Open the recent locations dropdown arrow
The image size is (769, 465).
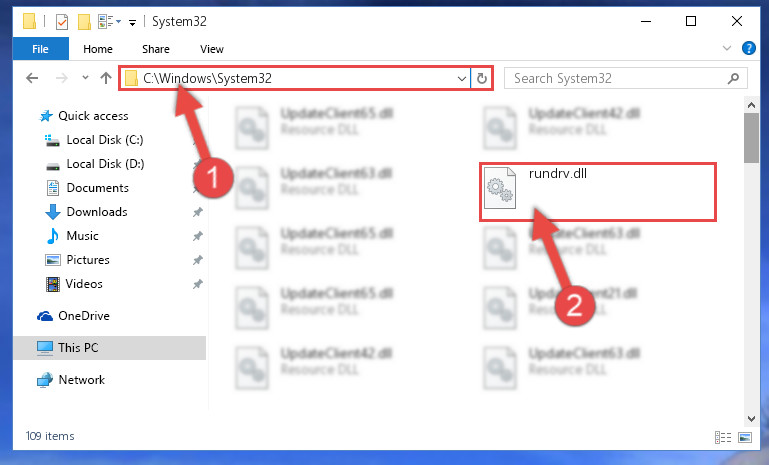85,78
